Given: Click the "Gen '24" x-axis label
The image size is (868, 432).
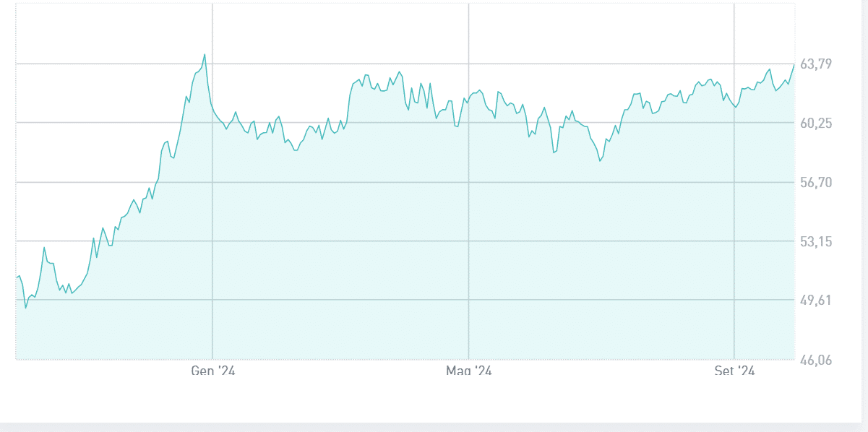Looking at the screenshot, I should 212,371.
